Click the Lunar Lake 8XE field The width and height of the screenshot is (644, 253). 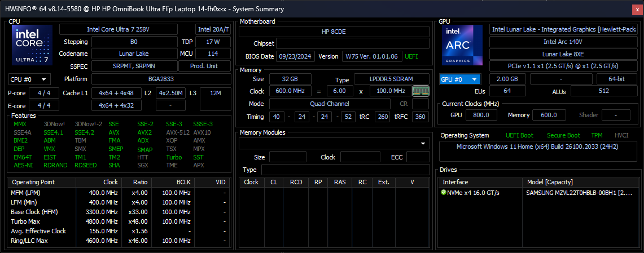pyautogui.click(x=563, y=54)
